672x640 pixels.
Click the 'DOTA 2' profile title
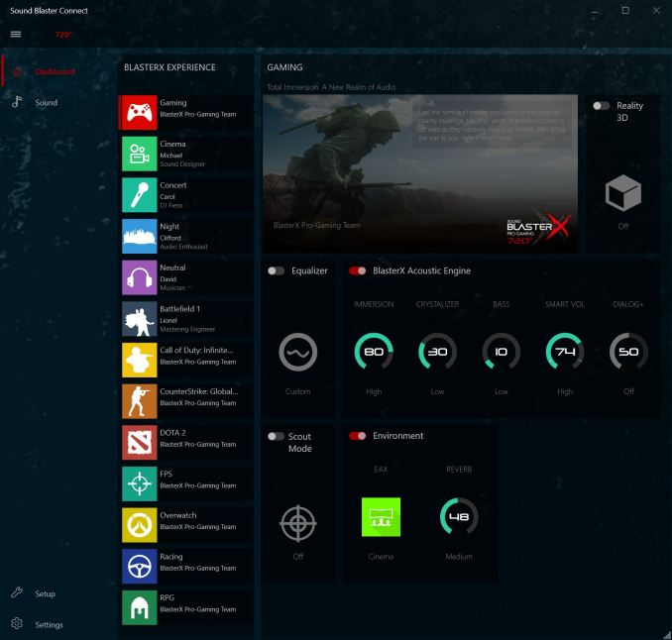172,433
